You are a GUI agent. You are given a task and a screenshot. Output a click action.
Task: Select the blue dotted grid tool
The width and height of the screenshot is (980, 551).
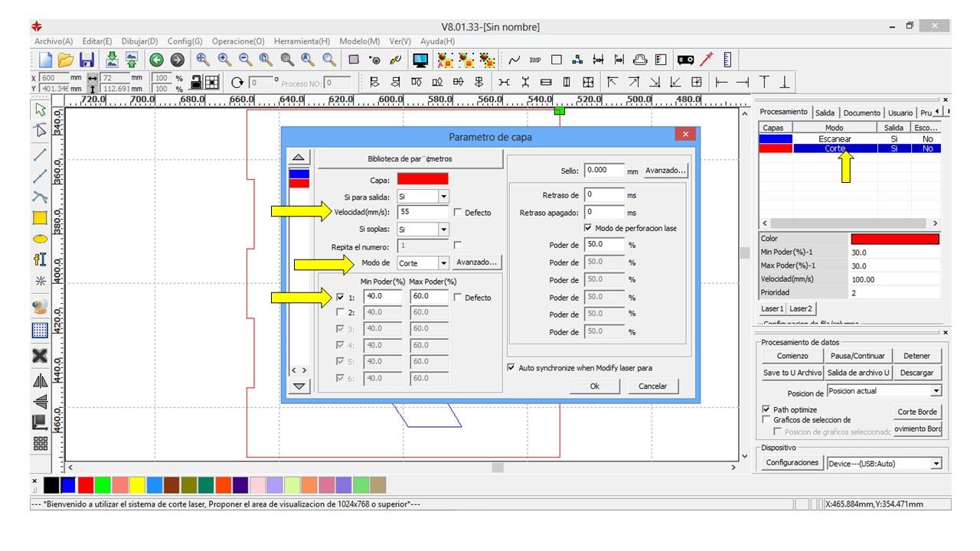point(41,331)
